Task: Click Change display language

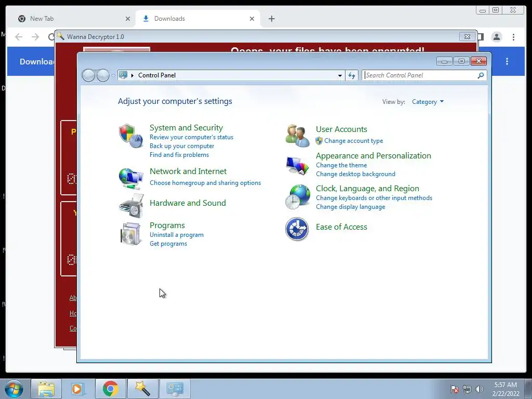Action: (351, 207)
